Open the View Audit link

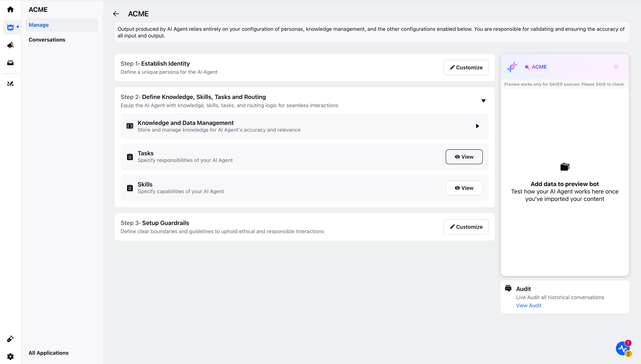pyautogui.click(x=529, y=305)
